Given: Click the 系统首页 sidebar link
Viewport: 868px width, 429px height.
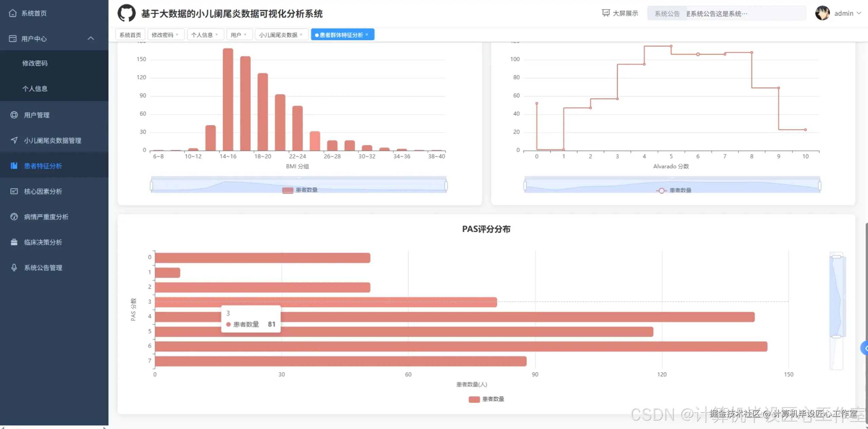Looking at the screenshot, I should 34,13.
